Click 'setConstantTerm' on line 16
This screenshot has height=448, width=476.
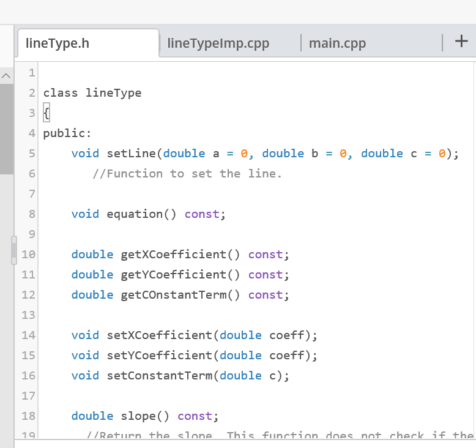tap(159, 376)
